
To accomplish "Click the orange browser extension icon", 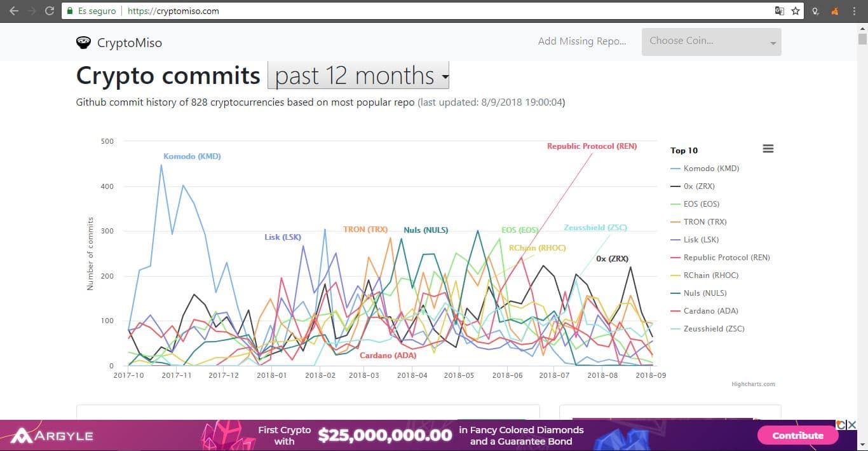I will tap(835, 11).
